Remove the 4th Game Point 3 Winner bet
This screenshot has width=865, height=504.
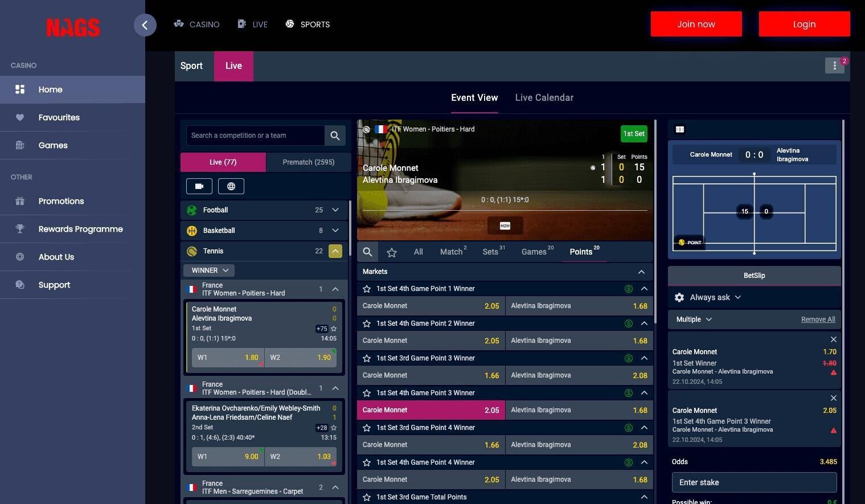click(x=834, y=398)
